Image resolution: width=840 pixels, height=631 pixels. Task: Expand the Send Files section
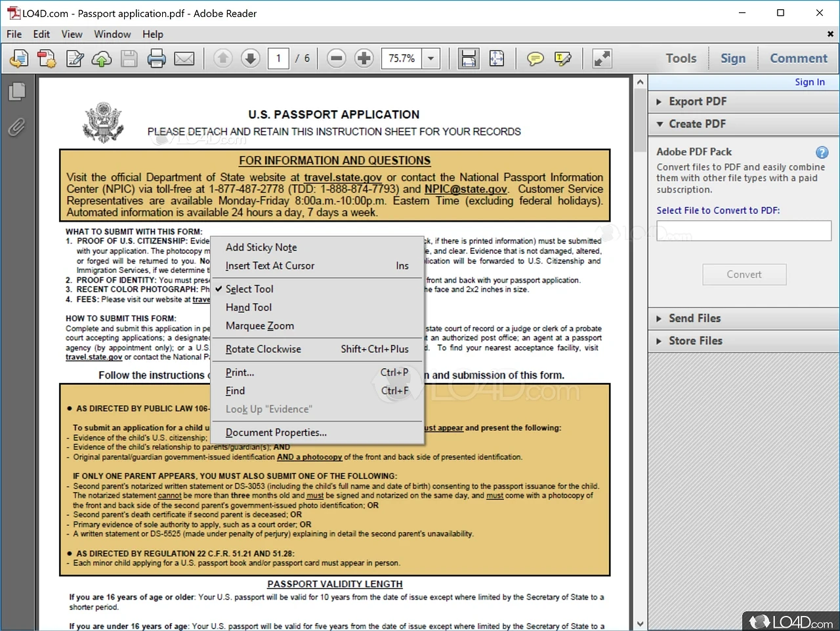coord(694,318)
